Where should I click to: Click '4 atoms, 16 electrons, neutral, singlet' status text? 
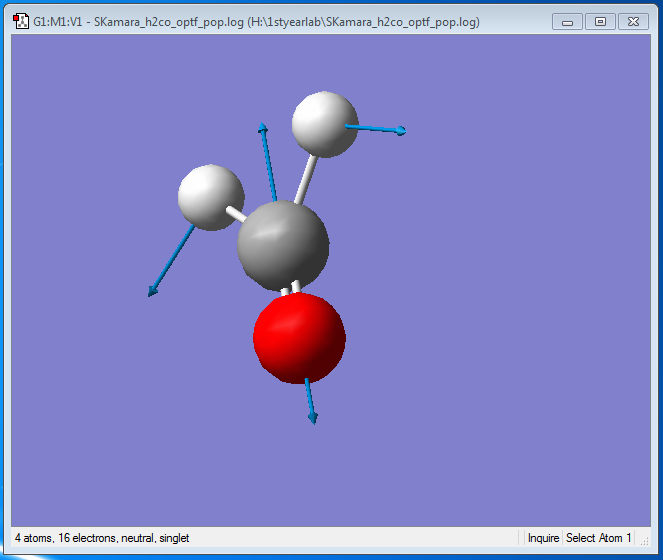pyautogui.click(x=102, y=538)
